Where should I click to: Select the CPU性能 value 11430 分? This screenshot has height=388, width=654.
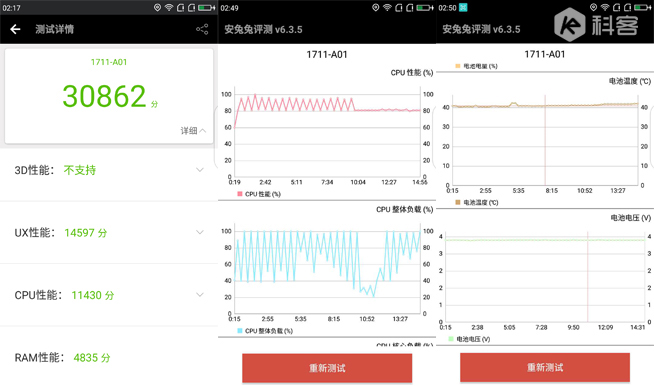click(93, 295)
